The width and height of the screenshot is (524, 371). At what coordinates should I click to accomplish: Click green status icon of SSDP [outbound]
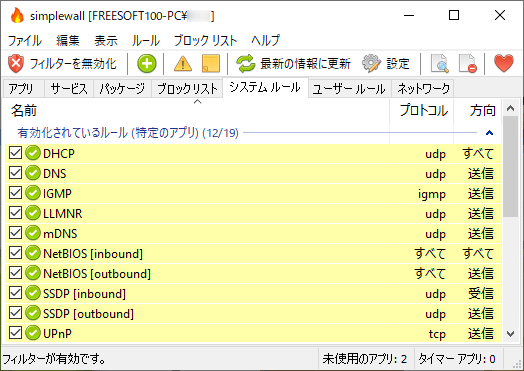click(33, 314)
